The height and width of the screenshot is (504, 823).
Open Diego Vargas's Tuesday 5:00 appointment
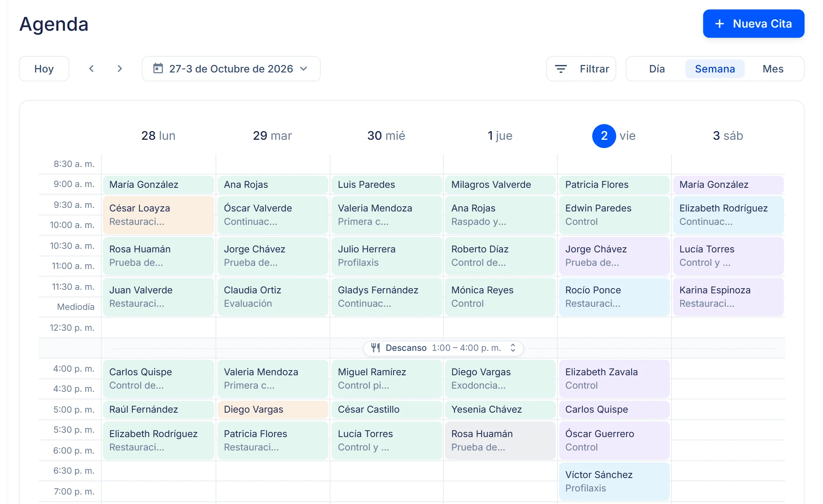[273, 409]
